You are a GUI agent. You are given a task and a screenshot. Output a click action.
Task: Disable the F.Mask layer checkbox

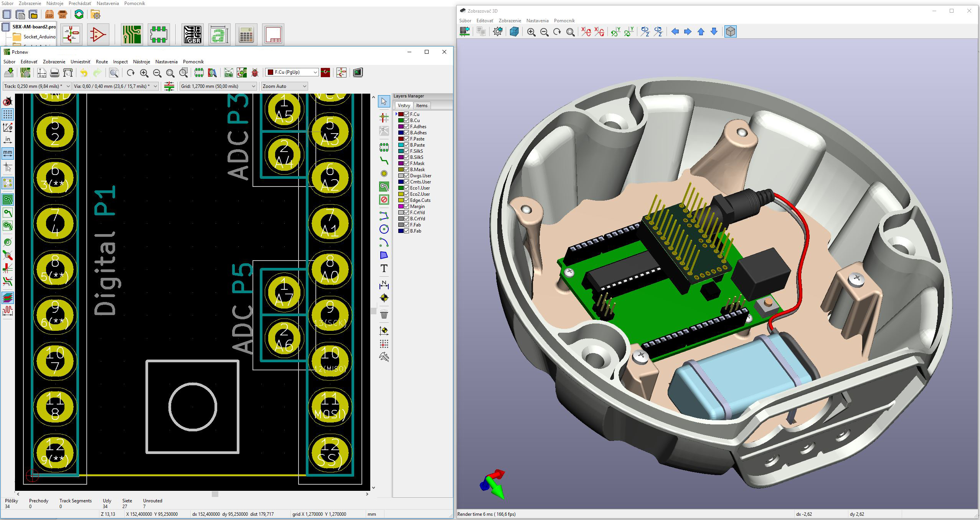[406, 163]
